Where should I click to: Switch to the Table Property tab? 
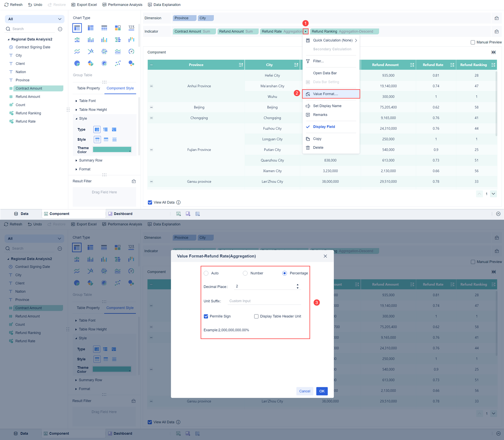pyautogui.click(x=89, y=88)
